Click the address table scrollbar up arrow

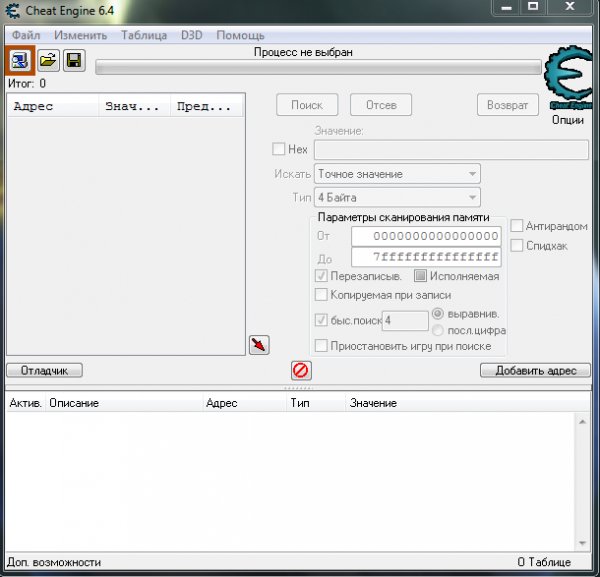582,422
